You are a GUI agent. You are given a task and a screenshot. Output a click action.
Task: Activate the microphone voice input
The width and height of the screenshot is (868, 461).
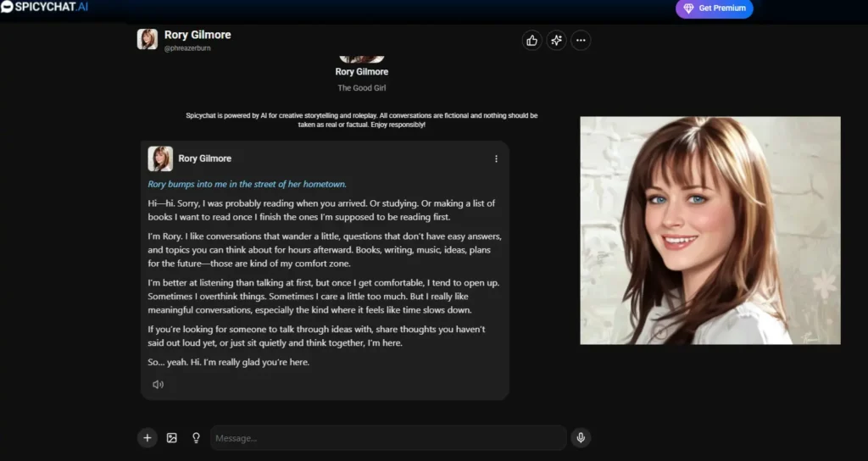point(581,438)
